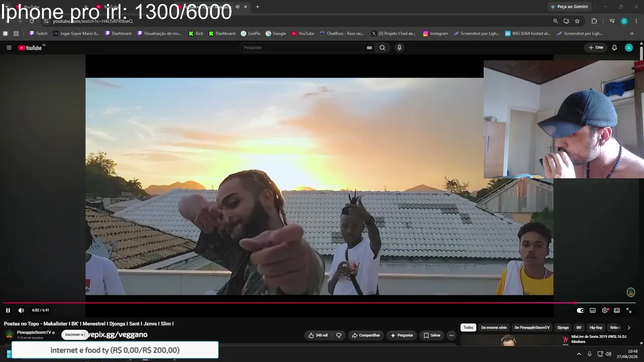The height and width of the screenshot is (362, 644).
Task: Select the Todos filter chip
Action: pyautogui.click(x=468, y=328)
